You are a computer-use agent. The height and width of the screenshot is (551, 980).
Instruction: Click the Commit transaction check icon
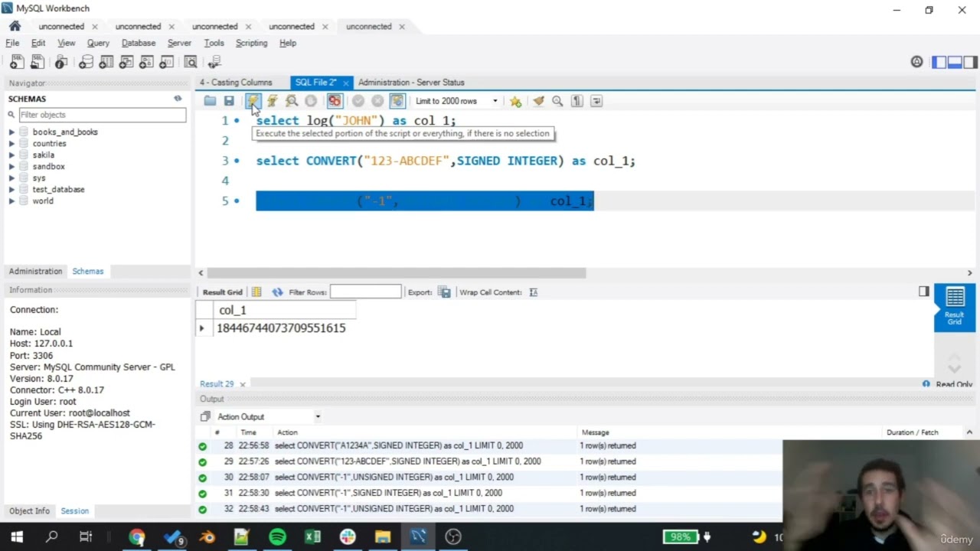pyautogui.click(x=358, y=101)
